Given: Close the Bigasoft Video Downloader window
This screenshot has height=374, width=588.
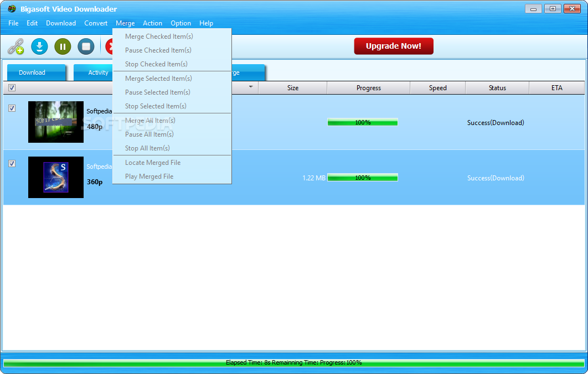Looking at the screenshot, I should (572, 9).
